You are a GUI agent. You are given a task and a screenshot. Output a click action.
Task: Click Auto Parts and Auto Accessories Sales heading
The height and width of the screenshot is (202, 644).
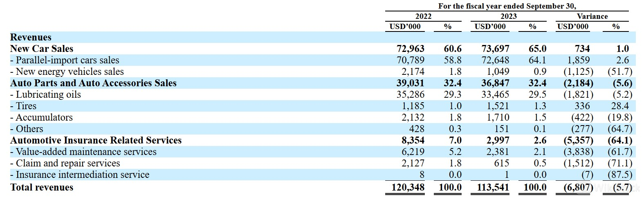[x=93, y=83]
